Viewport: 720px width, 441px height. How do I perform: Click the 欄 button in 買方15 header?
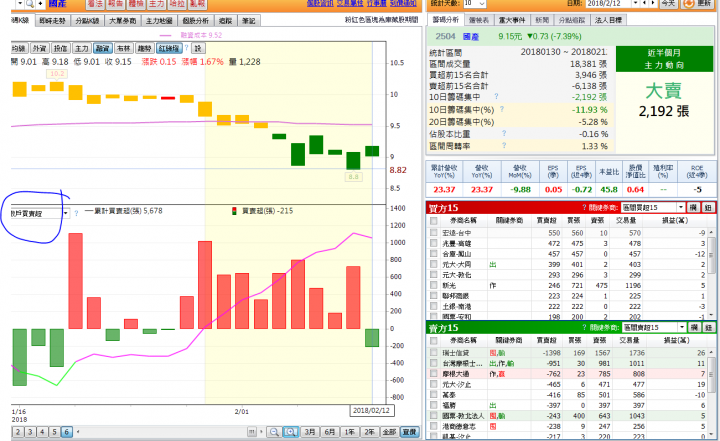coord(693,208)
